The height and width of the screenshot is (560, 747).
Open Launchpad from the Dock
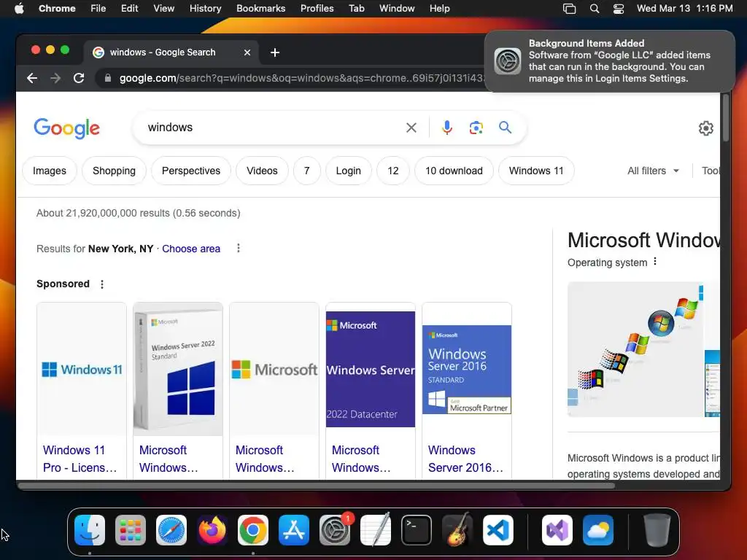tap(131, 530)
